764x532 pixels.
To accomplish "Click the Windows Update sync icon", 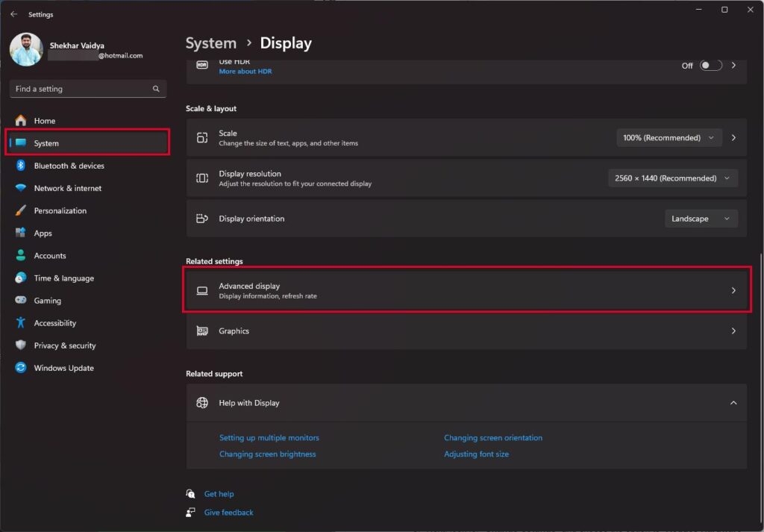I will (20, 367).
